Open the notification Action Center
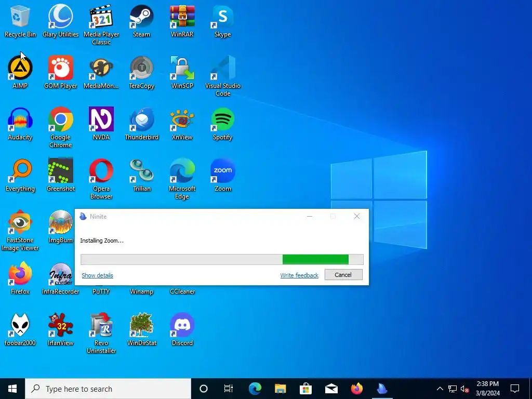532x399 pixels. coord(515,389)
